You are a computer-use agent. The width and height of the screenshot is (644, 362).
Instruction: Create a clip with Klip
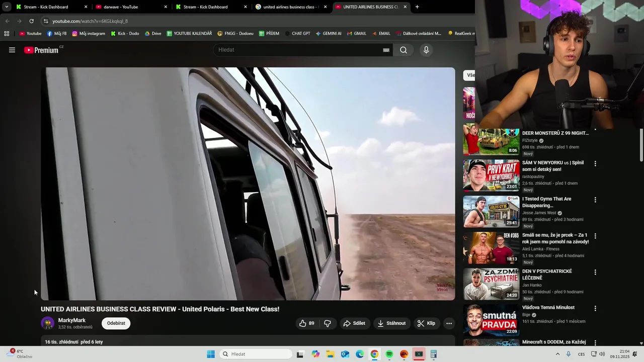[x=427, y=323]
